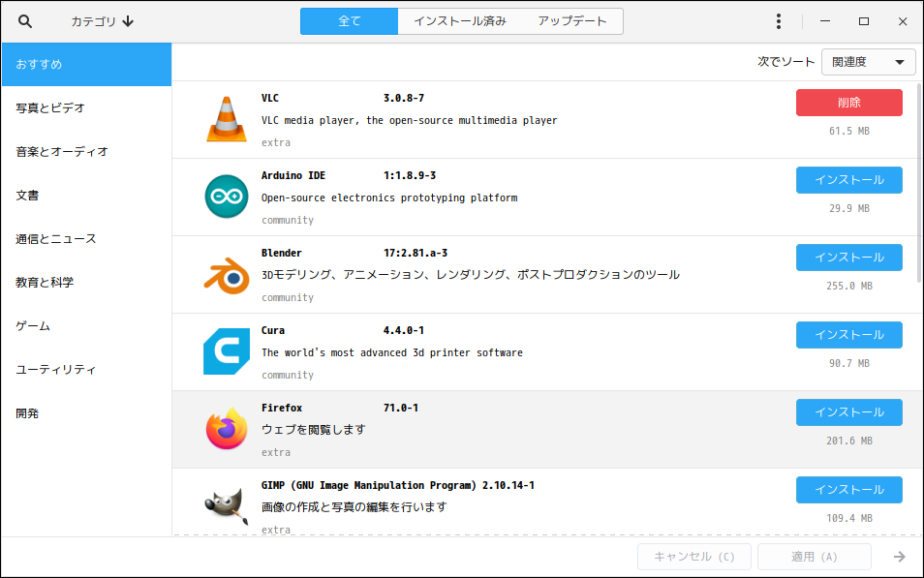Expand the カテゴリ dropdown
This screenshot has height=578, width=924.
[x=103, y=22]
